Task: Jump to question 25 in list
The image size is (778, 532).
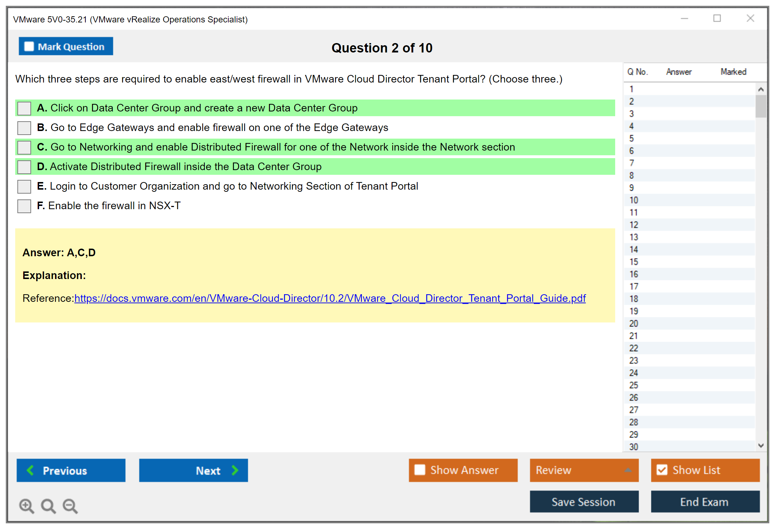Action: point(634,385)
